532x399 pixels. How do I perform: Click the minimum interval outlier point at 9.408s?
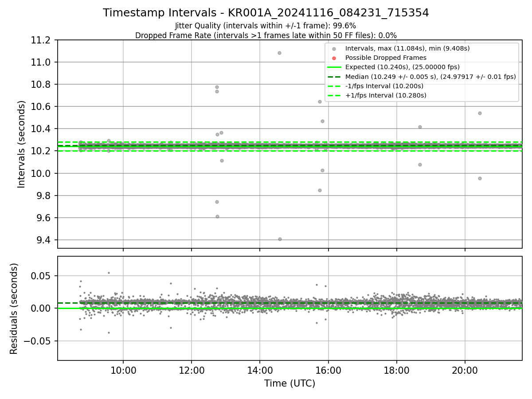point(280,239)
